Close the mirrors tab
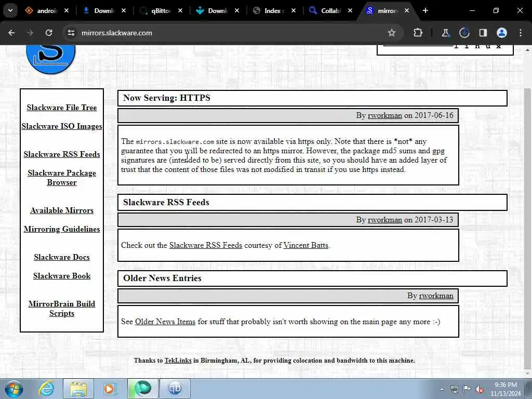 tap(407, 11)
